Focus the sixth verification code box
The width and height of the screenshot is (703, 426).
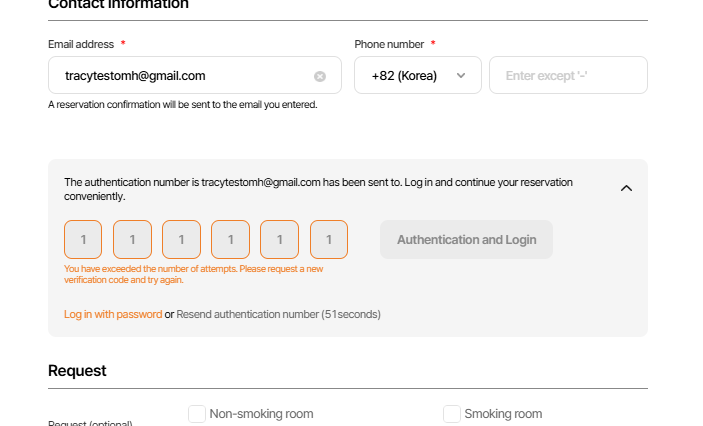pyautogui.click(x=329, y=240)
